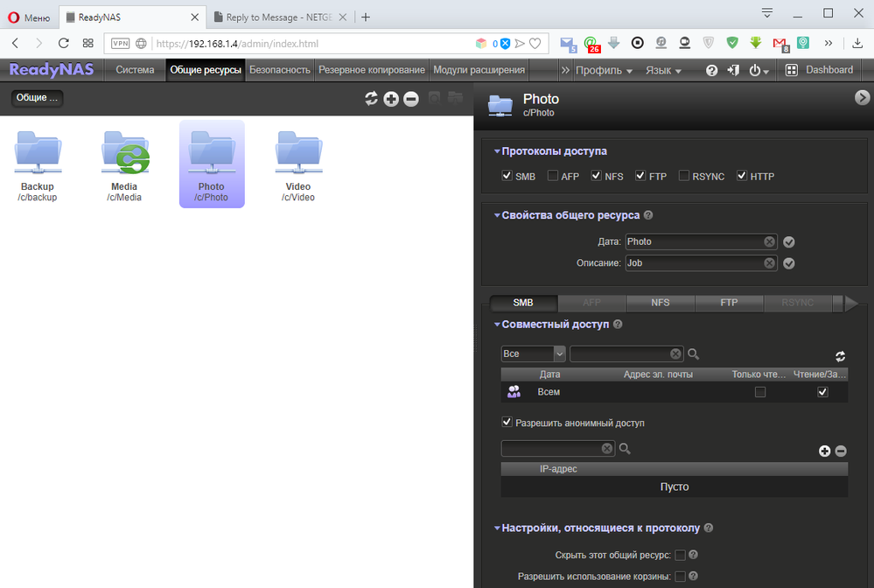Click the Dashboard button

[819, 70]
